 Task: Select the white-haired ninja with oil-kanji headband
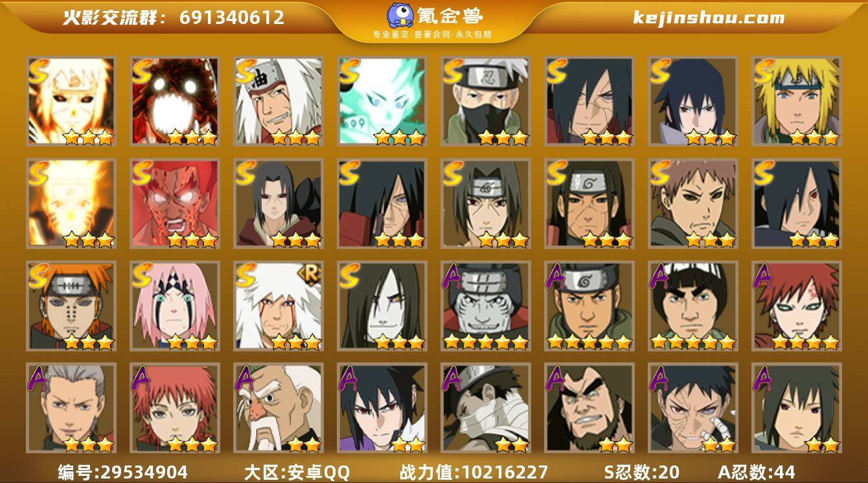coord(278,101)
